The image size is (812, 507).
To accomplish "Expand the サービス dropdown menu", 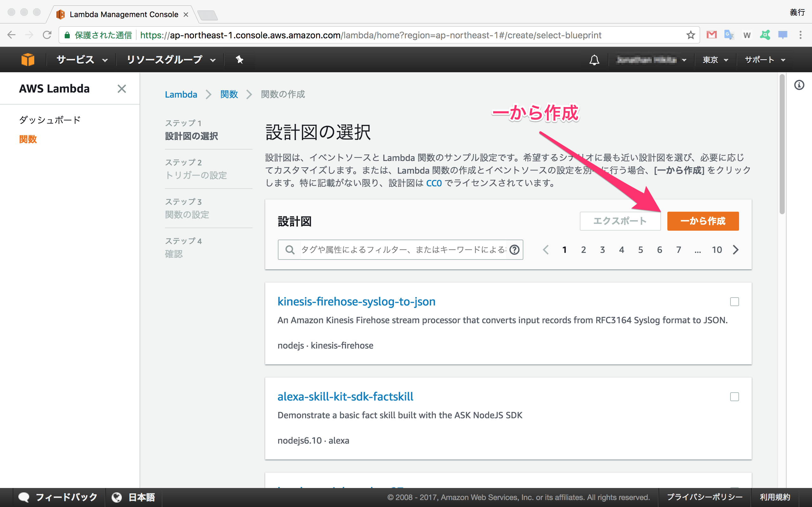I will pos(82,60).
